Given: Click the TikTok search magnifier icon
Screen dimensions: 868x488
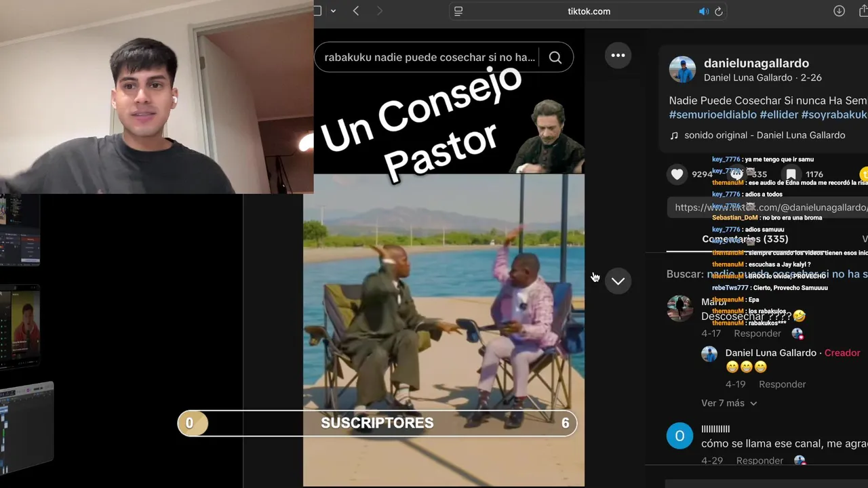Looking at the screenshot, I should click(555, 58).
